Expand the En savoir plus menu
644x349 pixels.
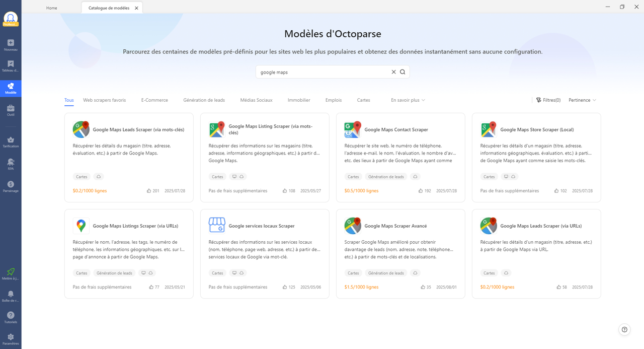point(408,100)
